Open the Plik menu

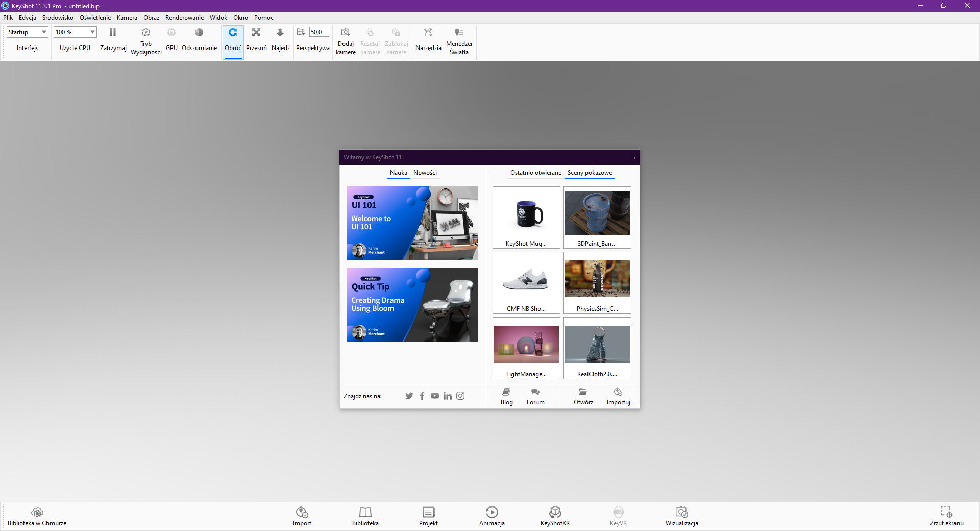pos(8,18)
